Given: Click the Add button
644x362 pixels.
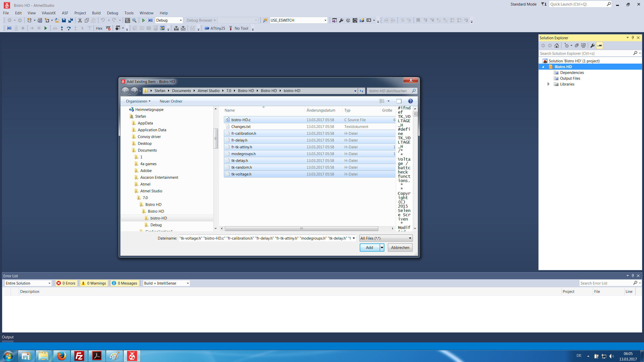Looking at the screenshot, I should pos(370,248).
